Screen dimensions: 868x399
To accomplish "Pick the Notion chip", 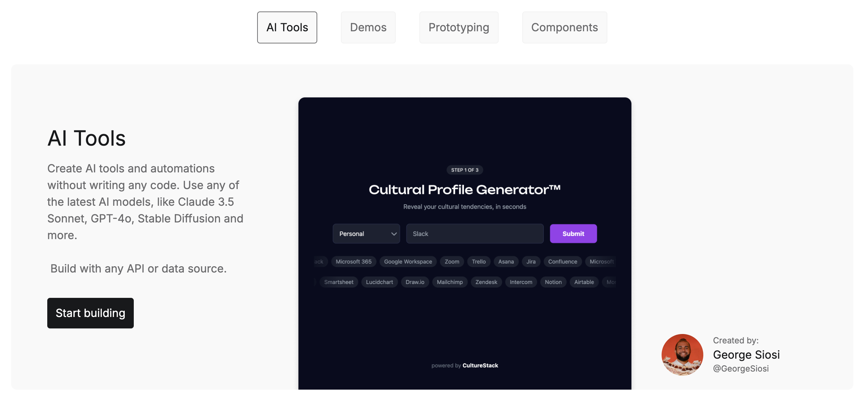I will click(x=553, y=282).
